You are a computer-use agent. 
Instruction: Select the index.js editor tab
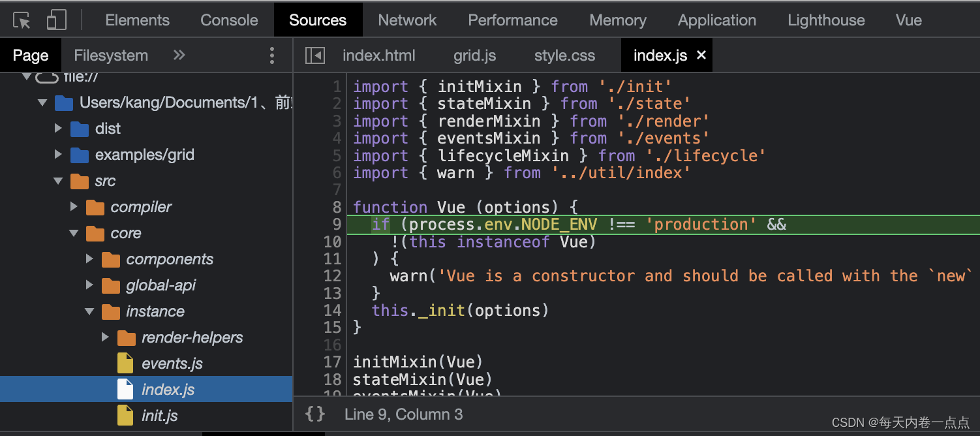point(660,55)
